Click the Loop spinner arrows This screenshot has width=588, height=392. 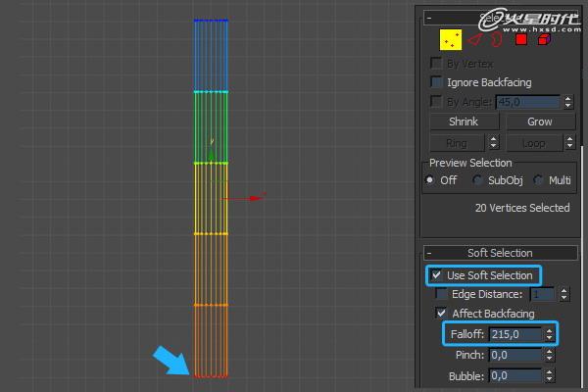(x=569, y=142)
